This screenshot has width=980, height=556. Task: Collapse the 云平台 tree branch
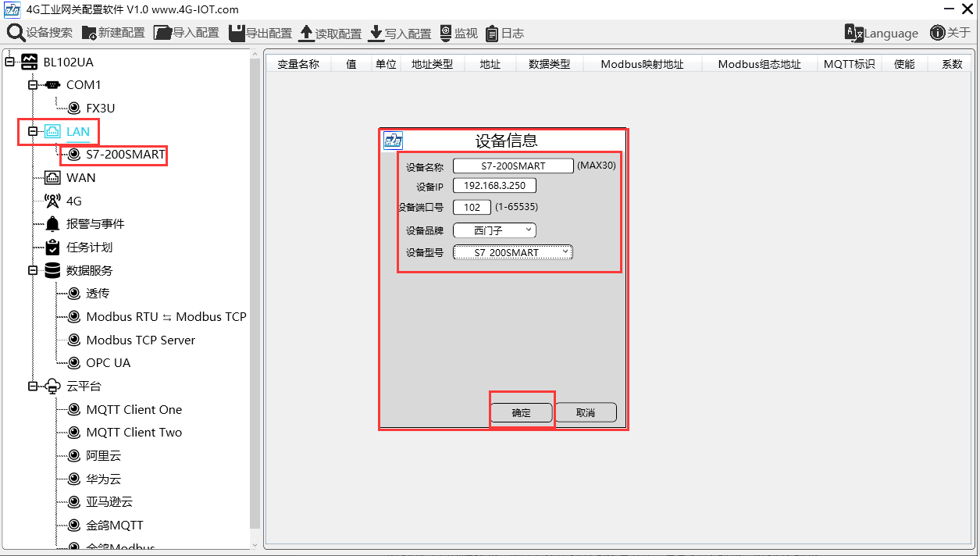click(33, 387)
